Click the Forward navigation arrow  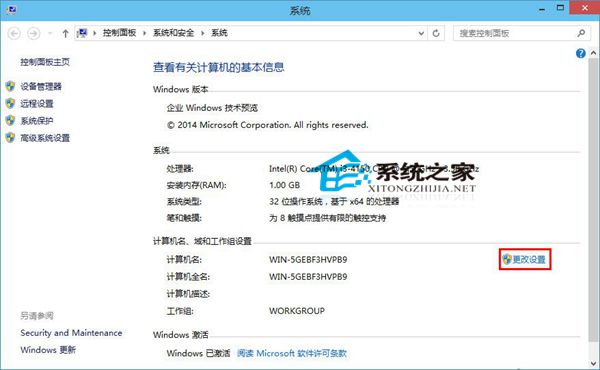coord(34,34)
